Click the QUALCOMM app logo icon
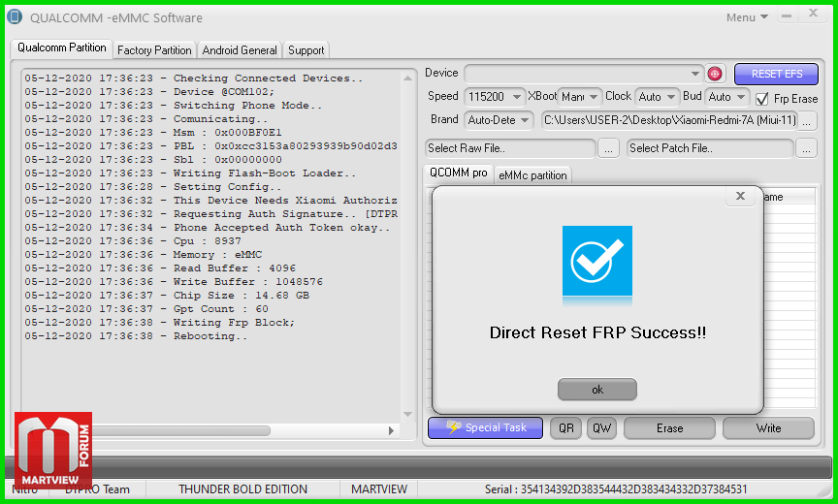The height and width of the screenshot is (504, 838). coord(15,16)
